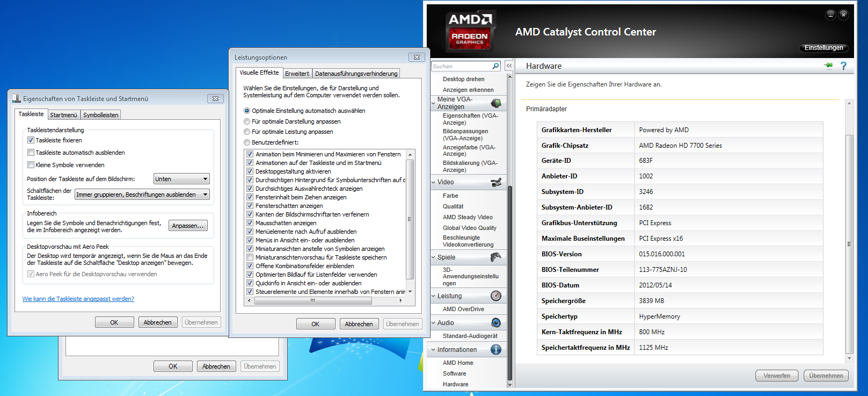Open the taskbar position dropdown showing Unten

click(181, 179)
